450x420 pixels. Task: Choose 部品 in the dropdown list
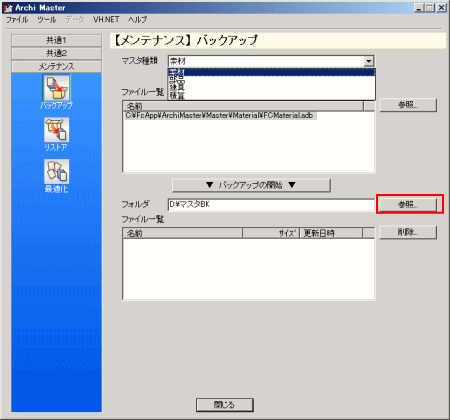tap(271, 80)
